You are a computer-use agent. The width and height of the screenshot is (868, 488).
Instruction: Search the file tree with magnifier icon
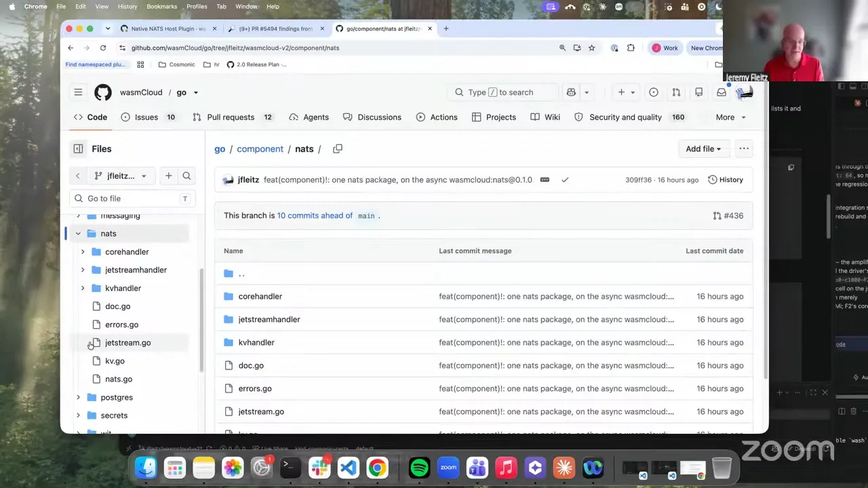(x=186, y=176)
